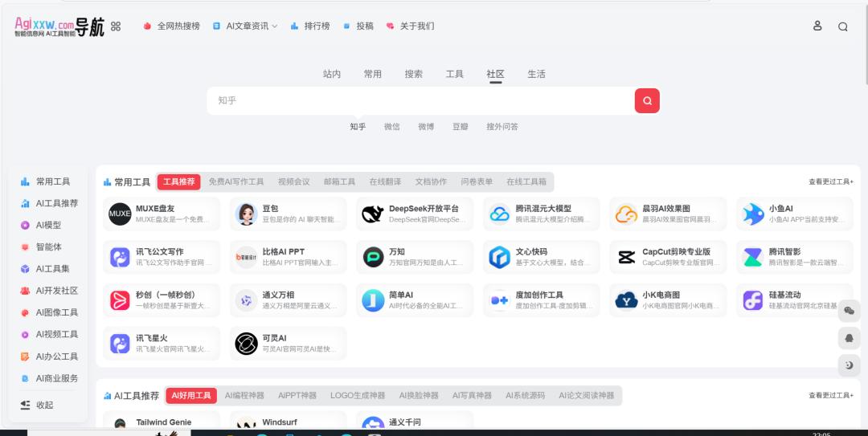Choose 豆瓣 as search source
The width and height of the screenshot is (868, 436).
coord(461,127)
